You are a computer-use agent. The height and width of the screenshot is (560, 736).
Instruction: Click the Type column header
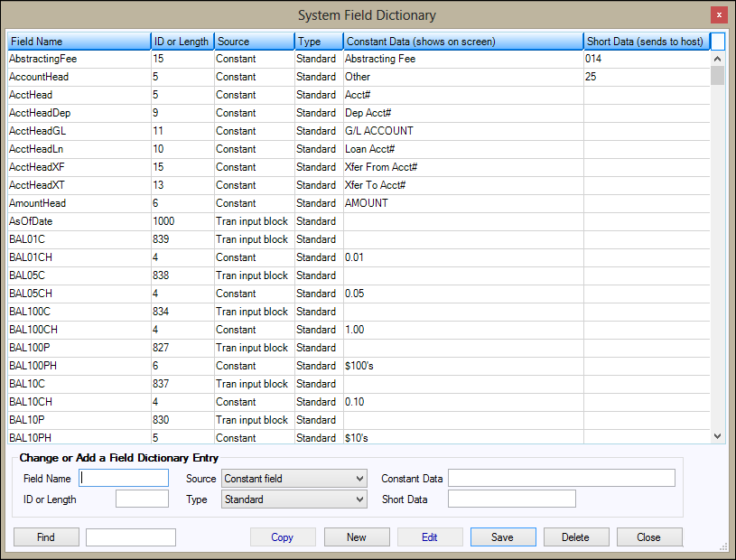[x=319, y=42]
